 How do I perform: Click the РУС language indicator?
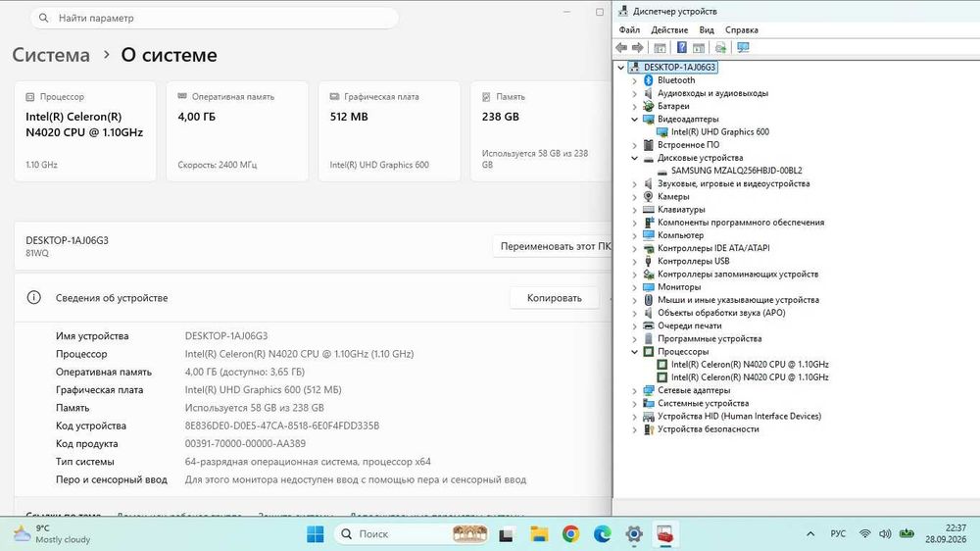tap(838, 533)
